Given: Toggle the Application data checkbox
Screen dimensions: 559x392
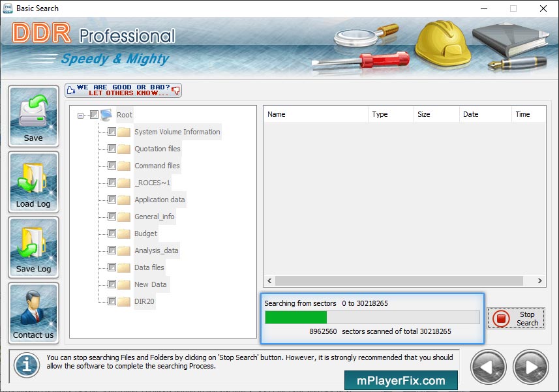Looking at the screenshot, I should coord(112,199).
